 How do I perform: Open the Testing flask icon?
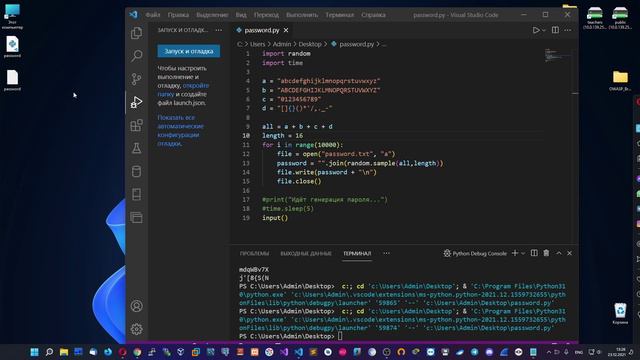136,148
